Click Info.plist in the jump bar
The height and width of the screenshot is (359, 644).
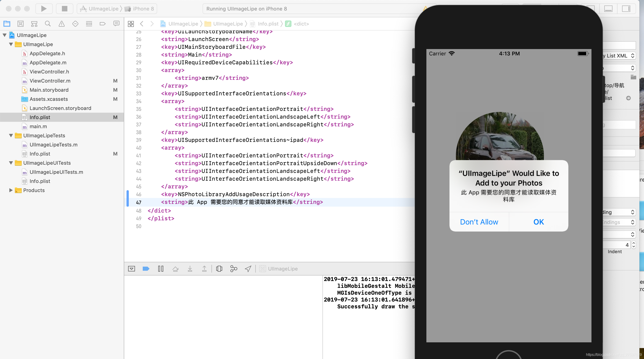coord(264,24)
